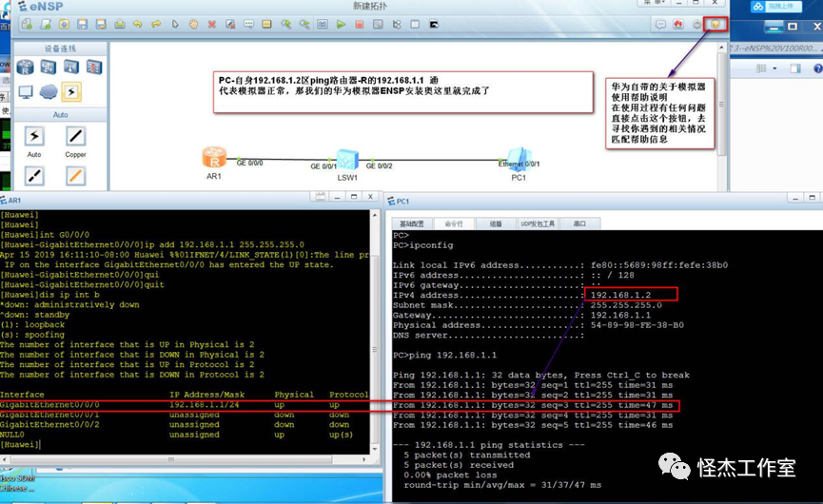This screenshot has width=823, height=504.
Task: Click the red X delete tool
Action: (x=211, y=24)
